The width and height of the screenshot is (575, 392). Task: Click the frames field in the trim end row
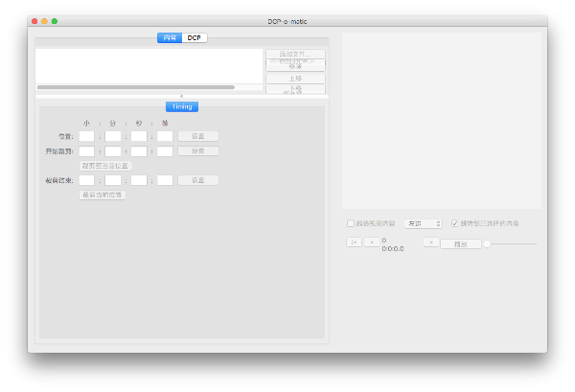pos(165,180)
